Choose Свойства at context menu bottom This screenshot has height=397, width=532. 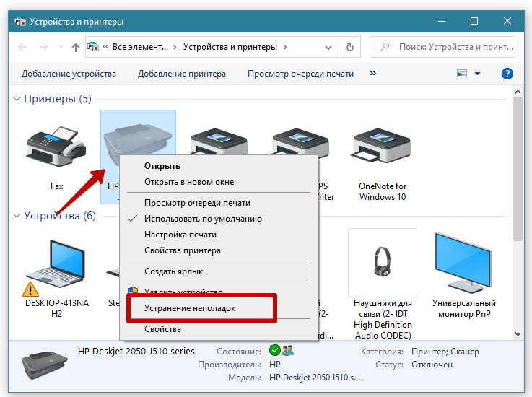pos(219,329)
